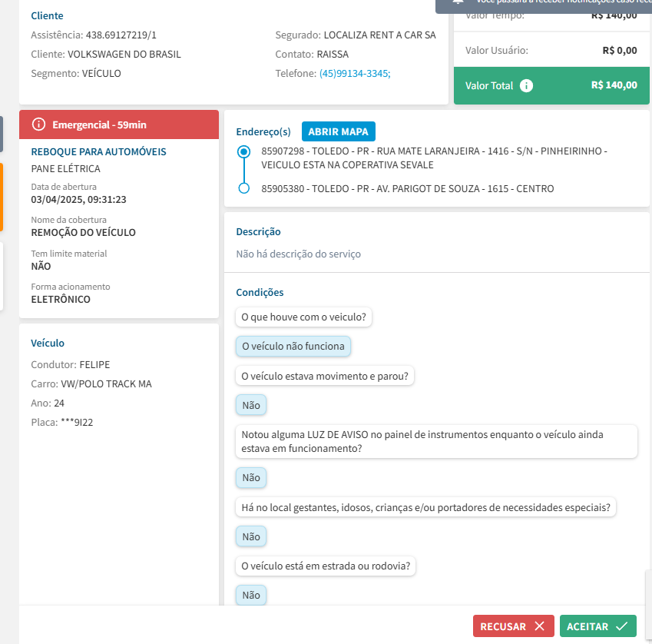Viewport: 652px width, 644px height.
Task: Click "Não" under the gestantes, idosos question
Action: 251,536
